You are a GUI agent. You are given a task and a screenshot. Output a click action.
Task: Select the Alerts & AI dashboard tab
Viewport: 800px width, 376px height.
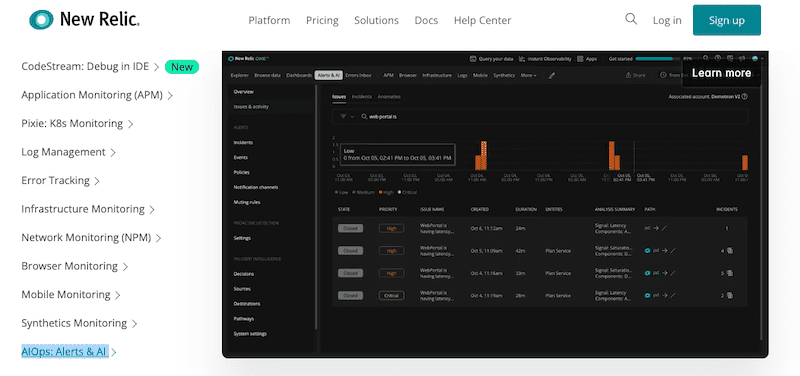(328, 75)
